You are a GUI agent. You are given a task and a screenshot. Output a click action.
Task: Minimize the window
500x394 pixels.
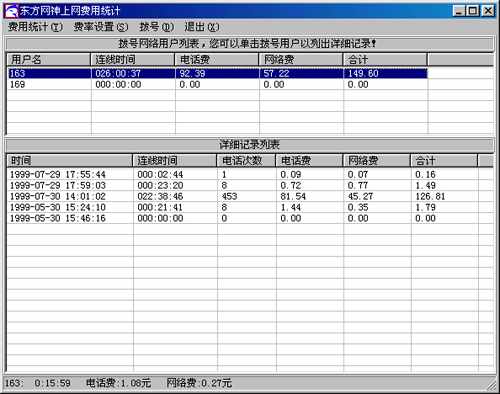(459, 11)
